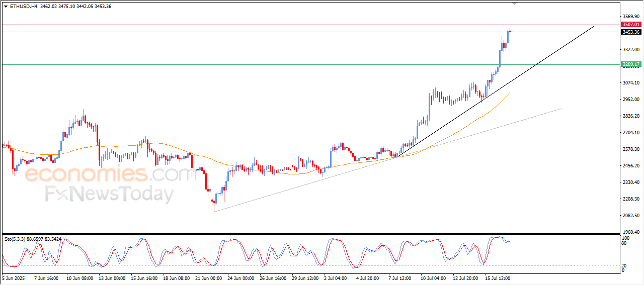
Task: Click the 2952.00 value on price scale
Action: click(631, 100)
